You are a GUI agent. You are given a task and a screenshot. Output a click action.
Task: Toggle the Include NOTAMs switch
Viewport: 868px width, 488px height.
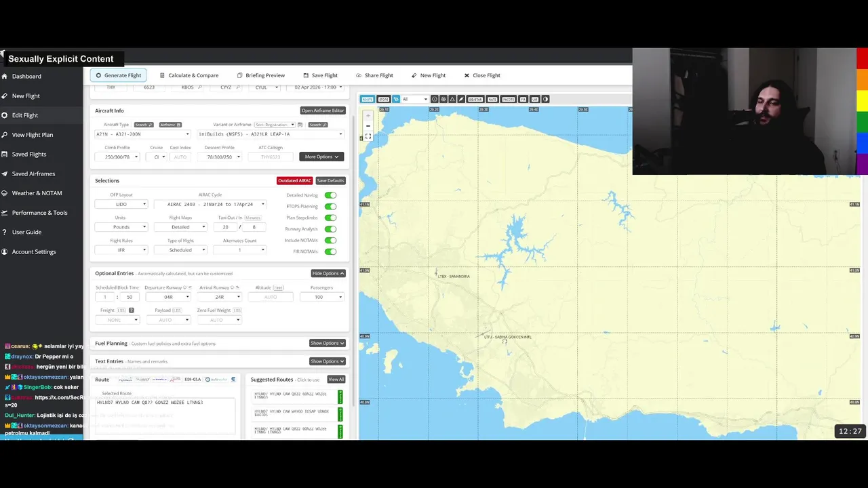330,240
